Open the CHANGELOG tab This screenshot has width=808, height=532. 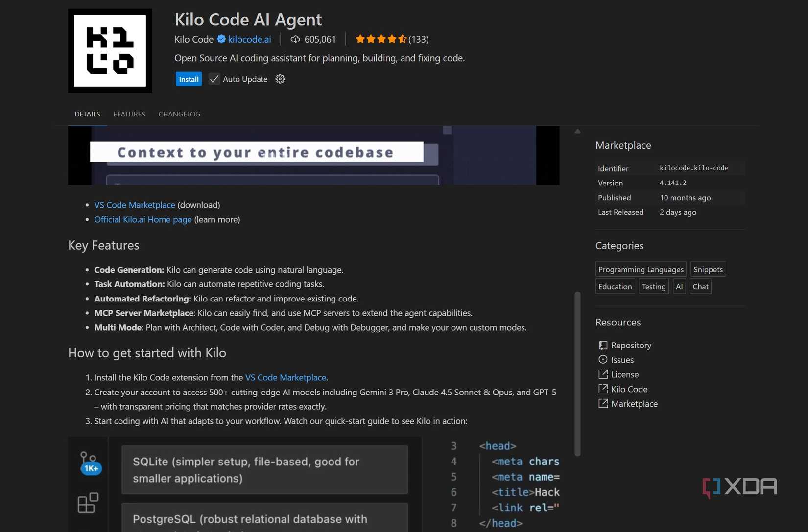(179, 114)
